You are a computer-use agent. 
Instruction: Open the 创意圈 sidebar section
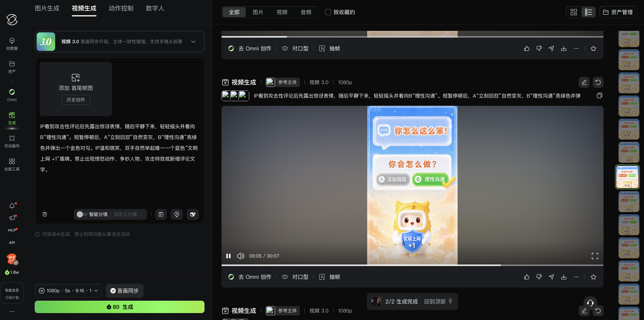(12, 44)
